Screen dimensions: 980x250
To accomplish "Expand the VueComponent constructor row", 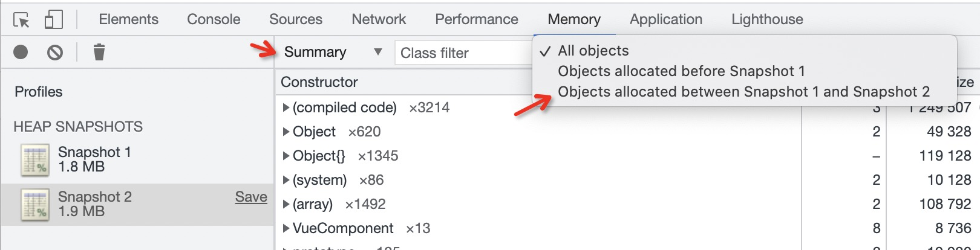I will (x=286, y=228).
